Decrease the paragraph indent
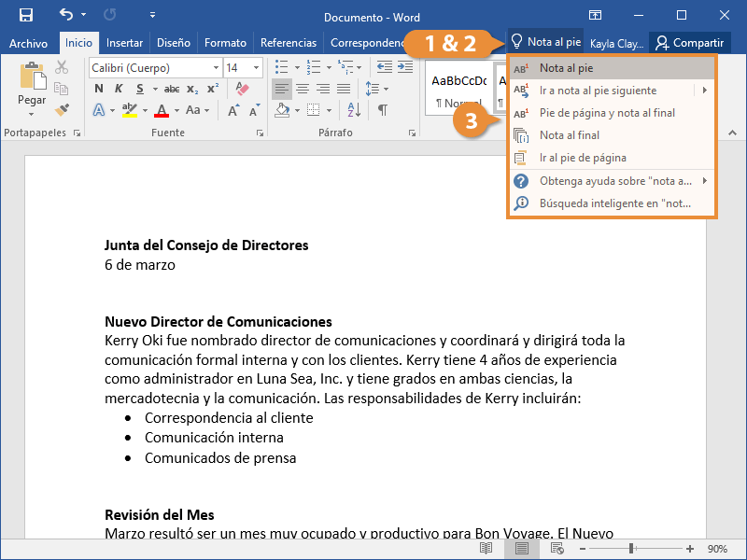The image size is (747, 560). click(x=384, y=67)
